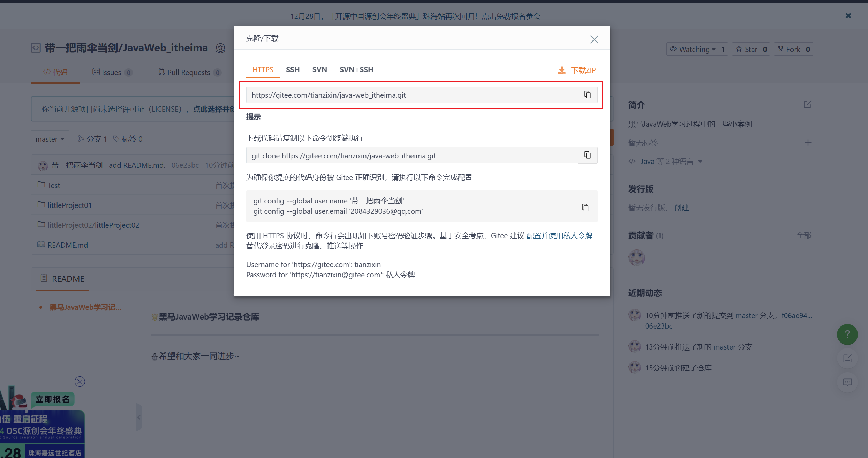The width and height of the screenshot is (868, 458).
Task: Open the 配置并使用私人令牌 link
Action: click(559, 236)
